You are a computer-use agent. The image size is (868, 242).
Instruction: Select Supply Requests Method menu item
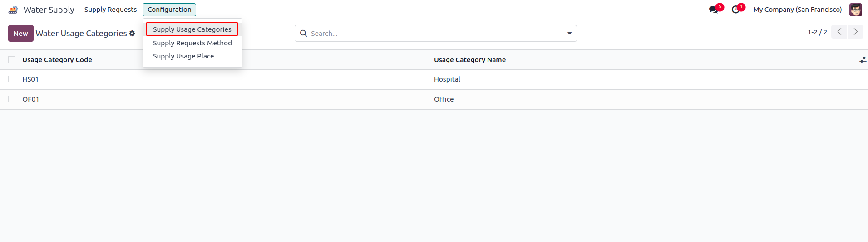coord(192,43)
